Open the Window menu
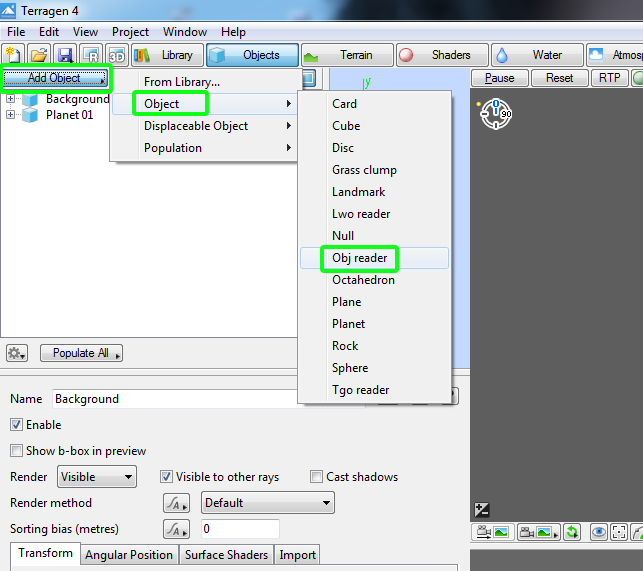Image resolution: width=643 pixels, height=571 pixels. [x=185, y=32]
